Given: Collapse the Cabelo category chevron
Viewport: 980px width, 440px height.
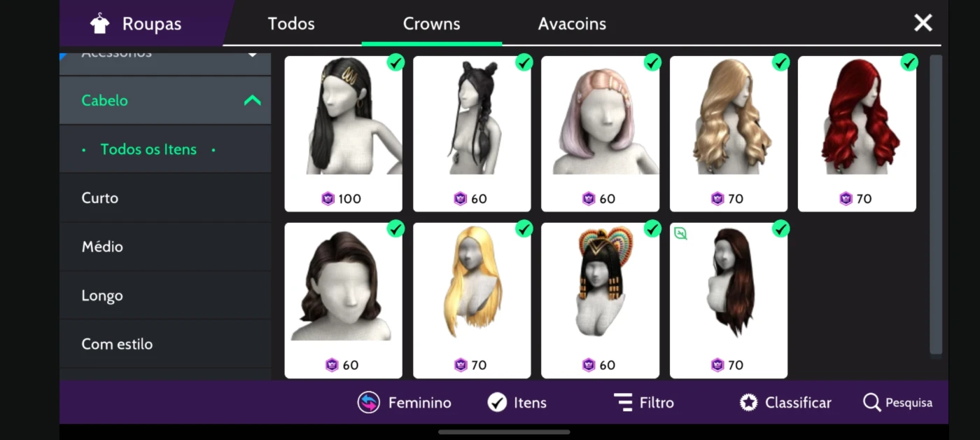Looking at the screenshot, I should click(x=252, y=100).
